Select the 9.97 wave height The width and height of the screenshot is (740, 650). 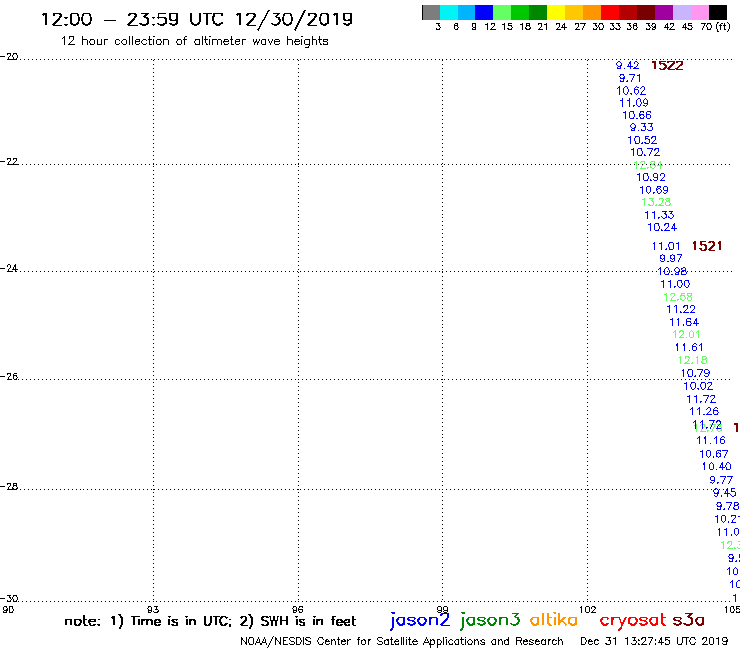click(671, 258)
